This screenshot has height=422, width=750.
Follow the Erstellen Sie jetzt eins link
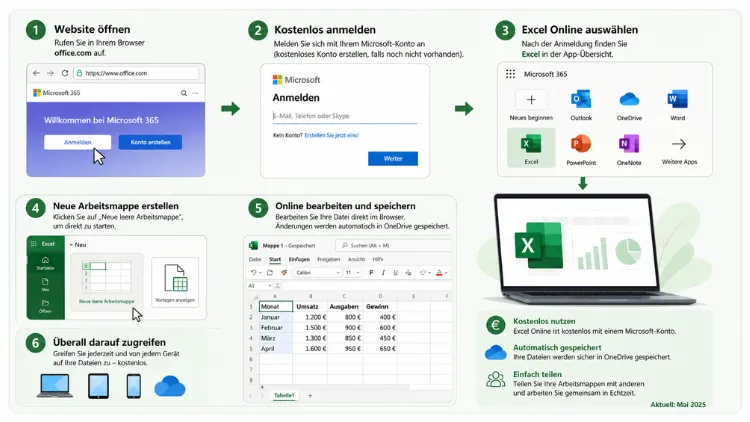[x=331, y=135]
